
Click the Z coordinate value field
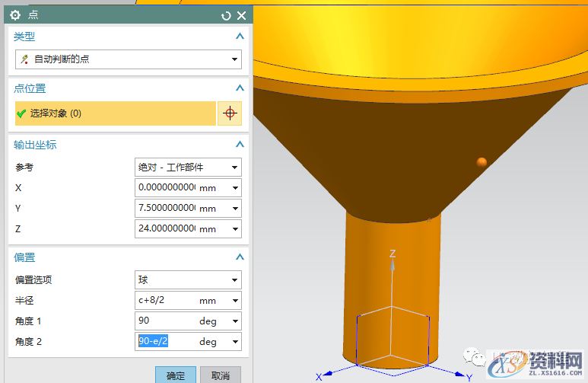[x=167, y=228]
